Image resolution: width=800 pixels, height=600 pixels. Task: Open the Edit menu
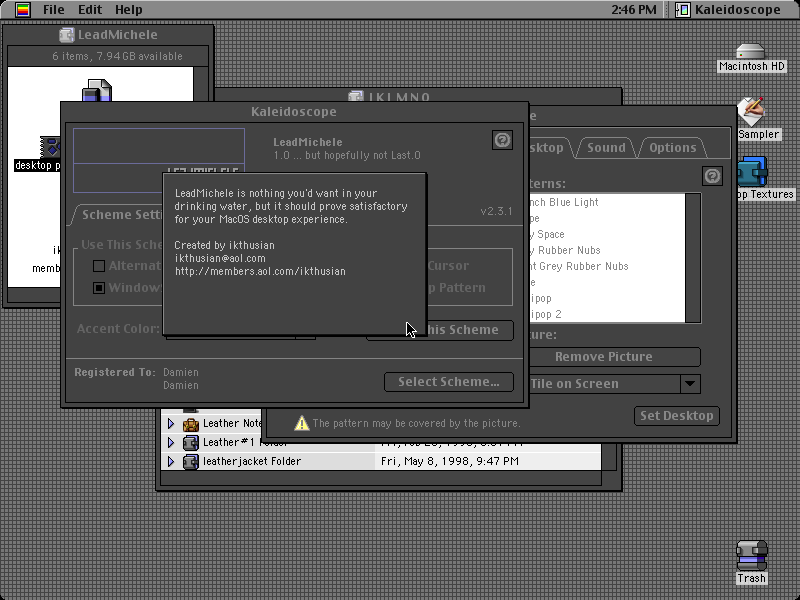click(90, 10)
